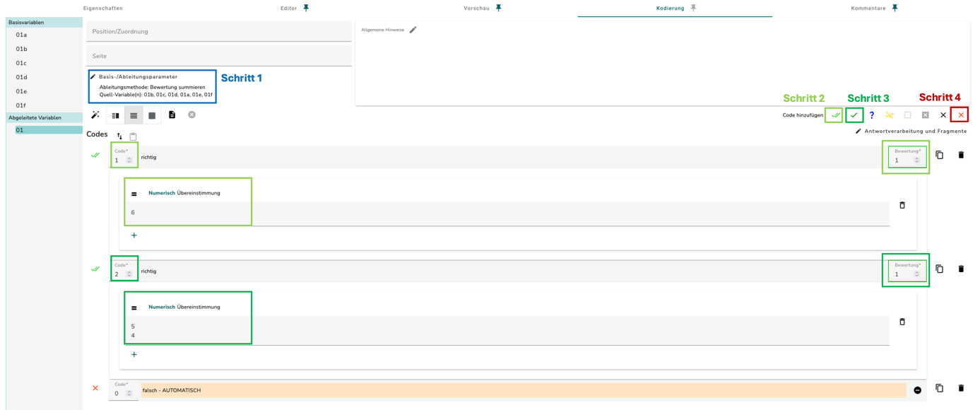
Task: Duplicate code 2 with its copy icon
Action: (x=940, y=269)
